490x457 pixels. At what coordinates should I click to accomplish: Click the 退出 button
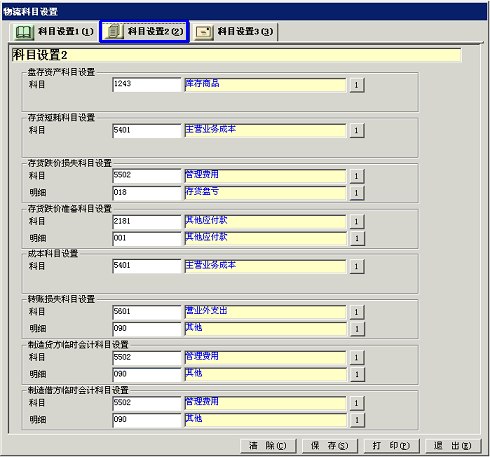(453, 446)
